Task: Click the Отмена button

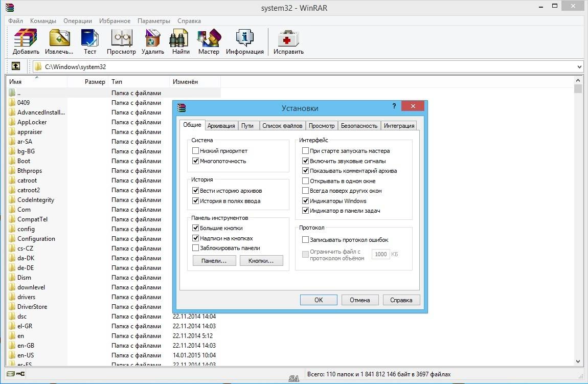Action: 359,300
